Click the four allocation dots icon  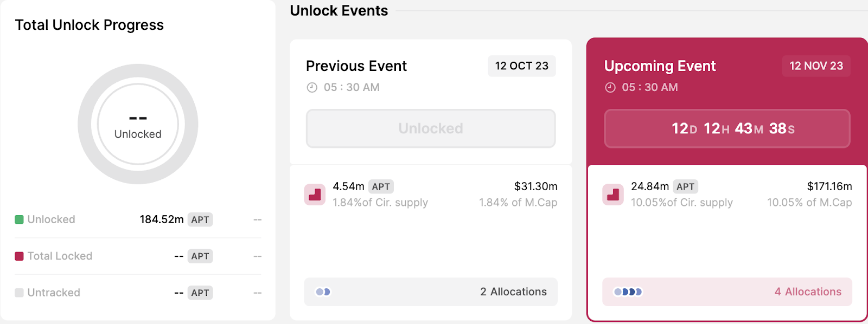628,292
